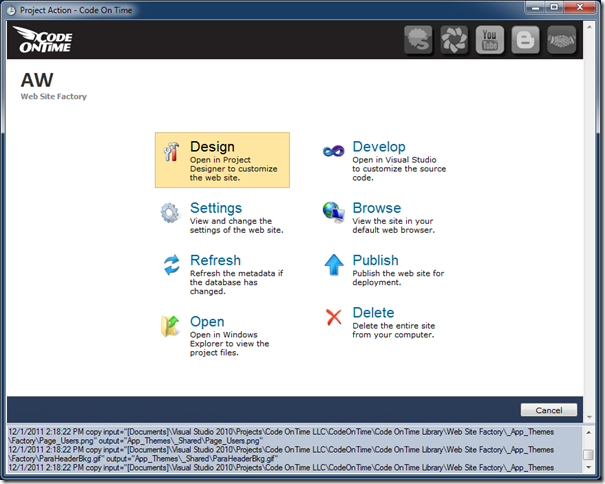The width and height of the screenshot is (605, 484).
Task: Click the Publish blue up-arrow icon
Action: 334,264
